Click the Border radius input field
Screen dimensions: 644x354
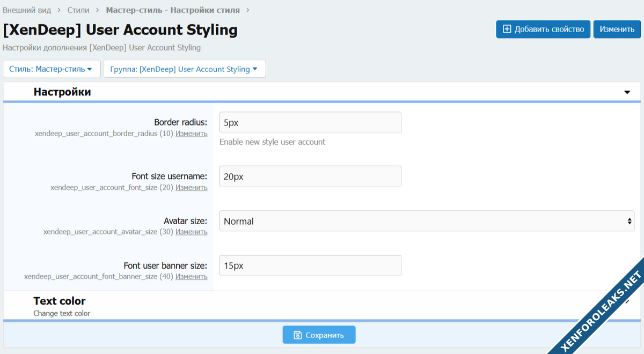[x=310, y=123]
